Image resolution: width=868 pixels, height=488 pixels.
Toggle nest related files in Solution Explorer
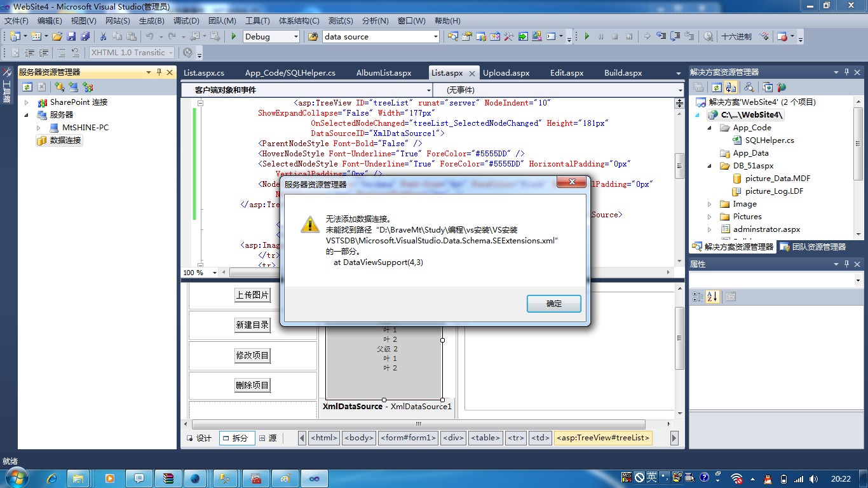(x=731, y=87)
